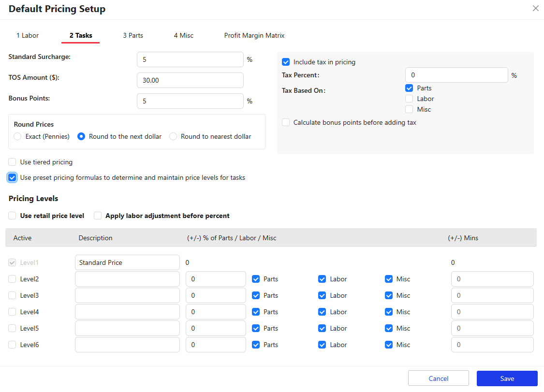Uncheck Parts in the Level3 row
The image size is (544, 392).
tap(256, 295)
